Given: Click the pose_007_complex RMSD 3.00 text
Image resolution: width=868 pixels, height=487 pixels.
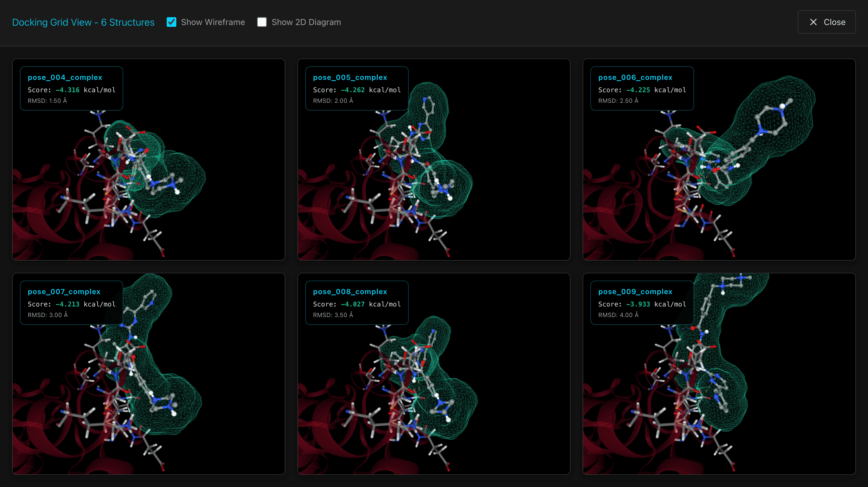Looking at the screenshot, I should click(48, 315).
